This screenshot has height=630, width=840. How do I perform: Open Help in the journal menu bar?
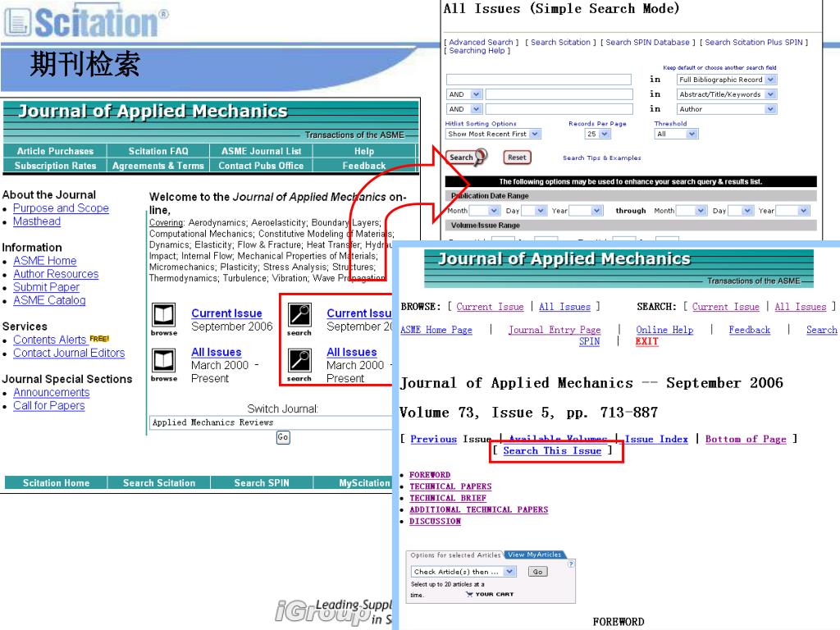[x=364, y=151]
